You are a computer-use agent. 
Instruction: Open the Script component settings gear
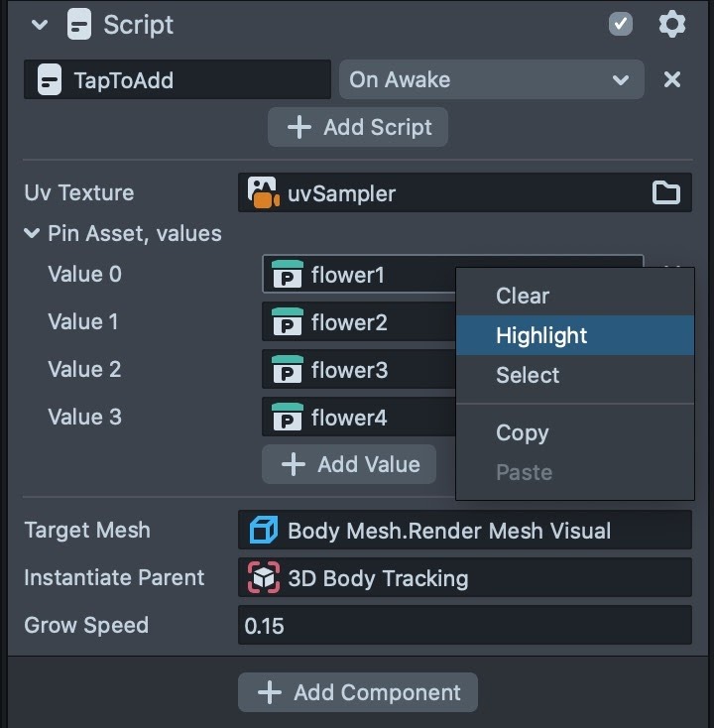click(x=672, y=25)
